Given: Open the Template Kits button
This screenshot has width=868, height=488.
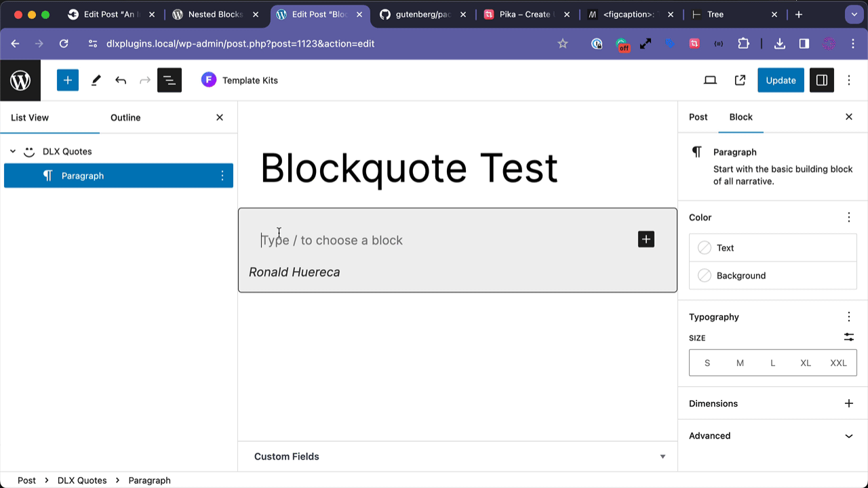Looking at the screenshot, I should [x=240, y=80].
